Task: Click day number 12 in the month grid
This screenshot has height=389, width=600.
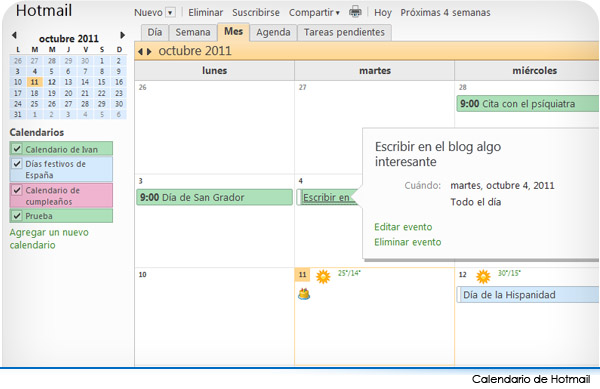Action: point(463,275)
